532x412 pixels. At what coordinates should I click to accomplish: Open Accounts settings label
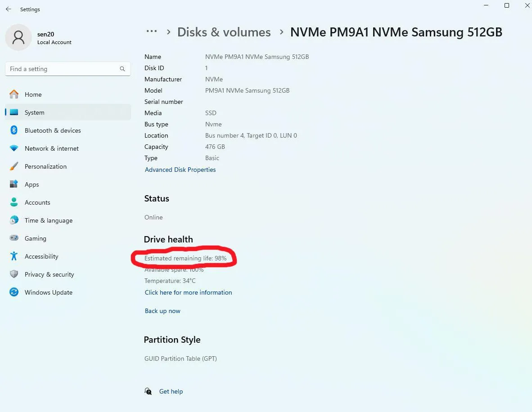coord(37,202)
